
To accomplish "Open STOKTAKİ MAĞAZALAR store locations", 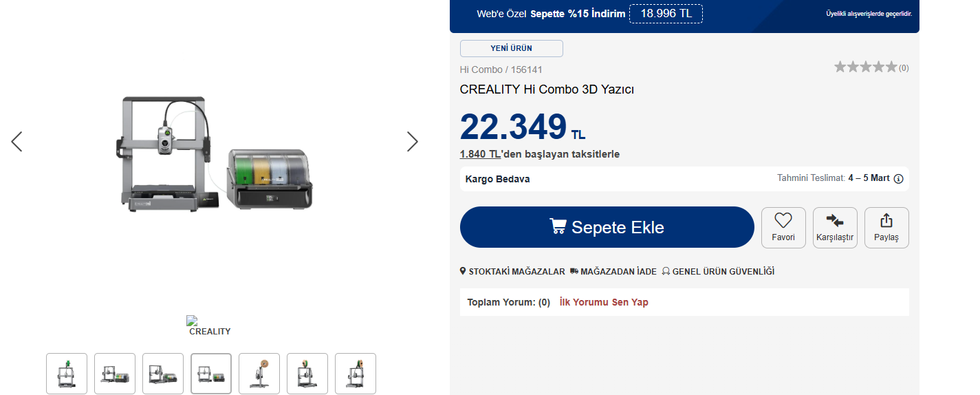I will (x=512, y=272).
